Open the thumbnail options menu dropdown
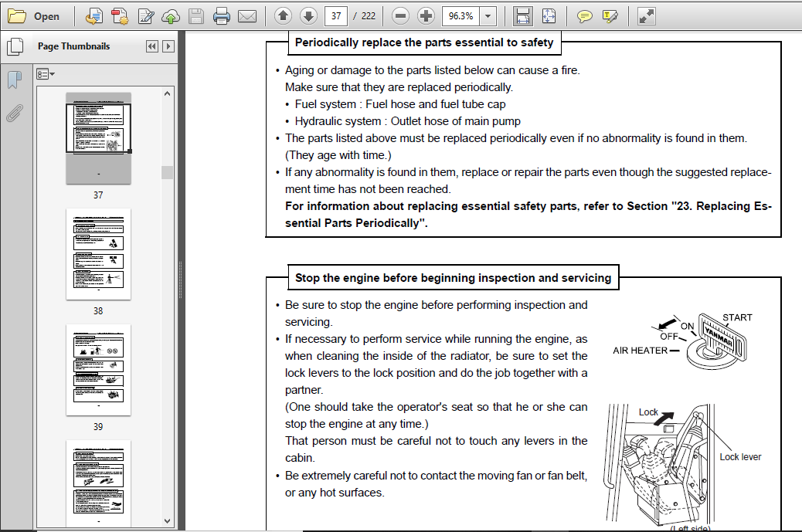Screen dimensions: 802x532 click(x=46, y=74)
